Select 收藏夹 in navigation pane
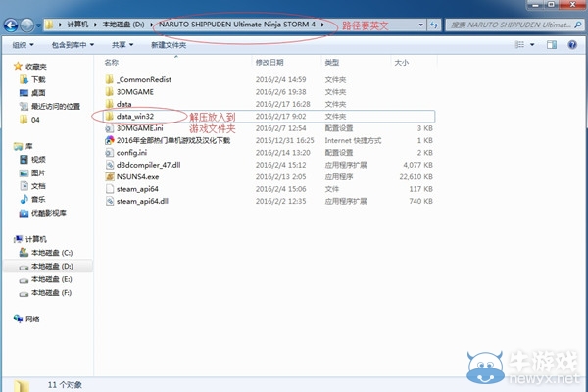This screenshot has width=588, height=392. pos(35,67)
